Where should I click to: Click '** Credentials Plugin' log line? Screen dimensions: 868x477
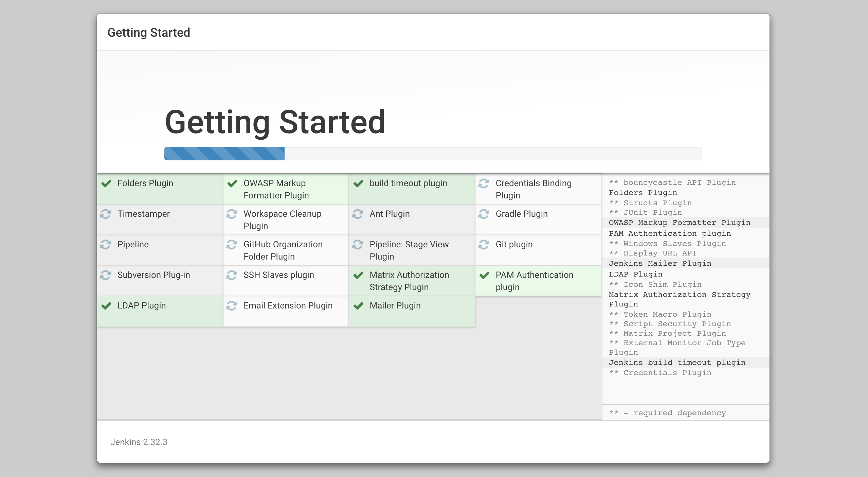point(660,373)
